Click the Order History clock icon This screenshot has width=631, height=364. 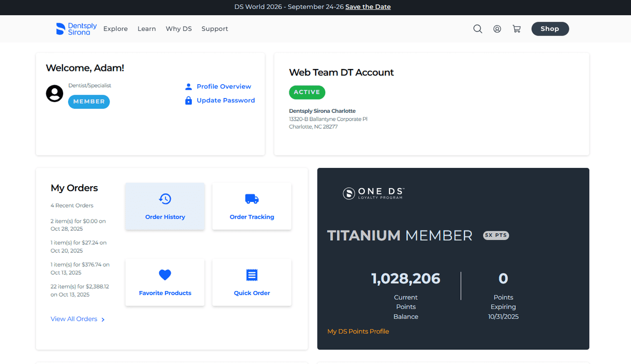pyautogui.click(x=165, y=199)
